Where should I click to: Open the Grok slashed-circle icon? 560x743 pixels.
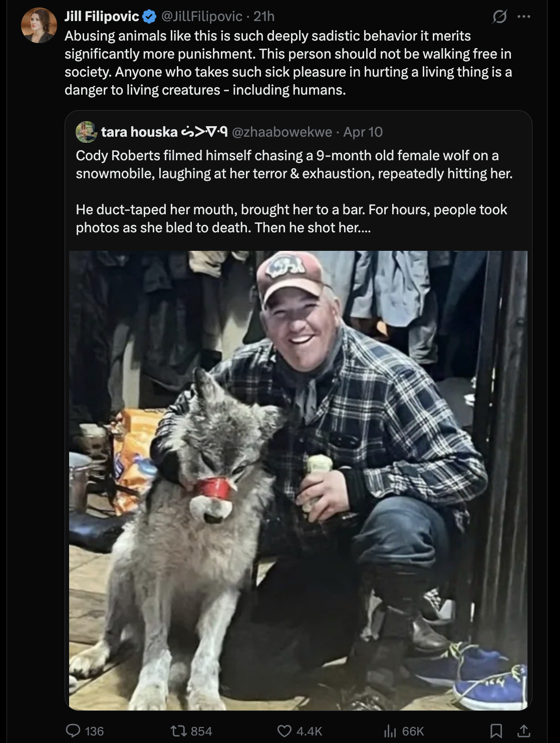pyautogui.click(x=499, y=17)
